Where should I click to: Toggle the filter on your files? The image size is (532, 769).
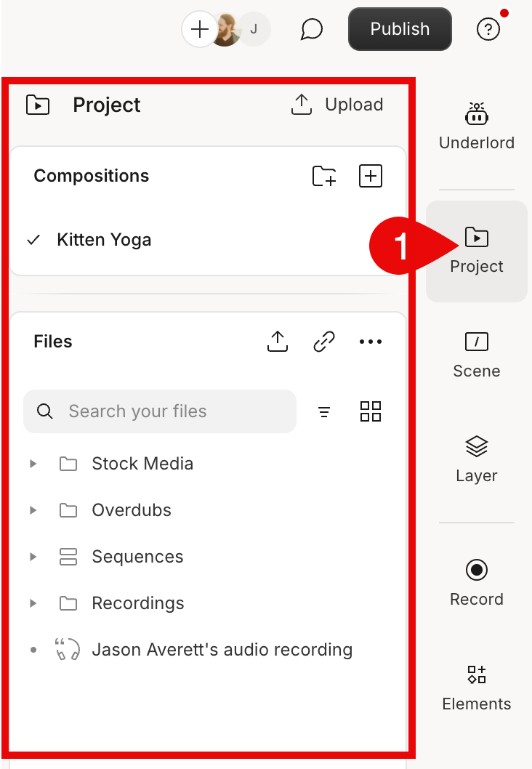pyautogui.click(x=324, y=411)
